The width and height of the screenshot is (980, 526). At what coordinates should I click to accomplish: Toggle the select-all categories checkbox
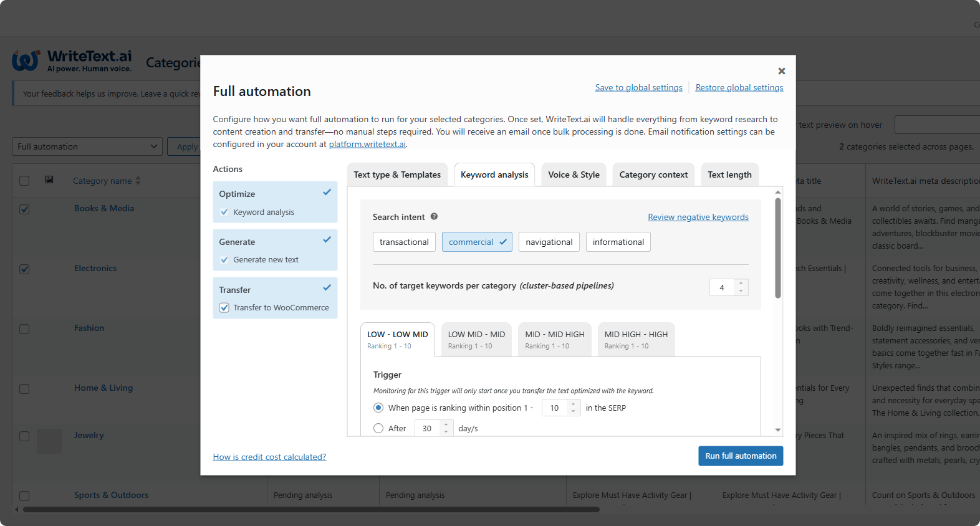[24, 181]
